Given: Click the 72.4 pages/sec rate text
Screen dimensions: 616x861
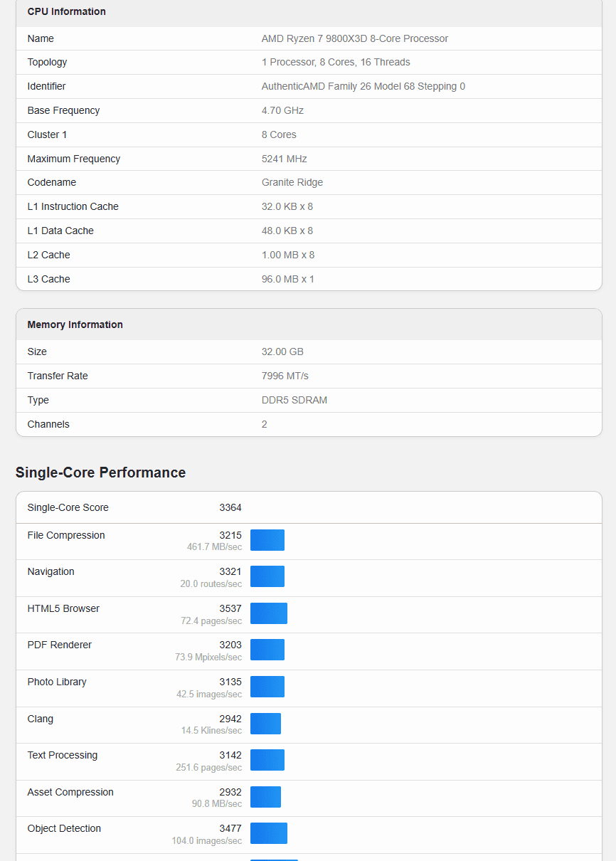Looking at the screenshot, I should pyautogui.click(x=211, y=620).
